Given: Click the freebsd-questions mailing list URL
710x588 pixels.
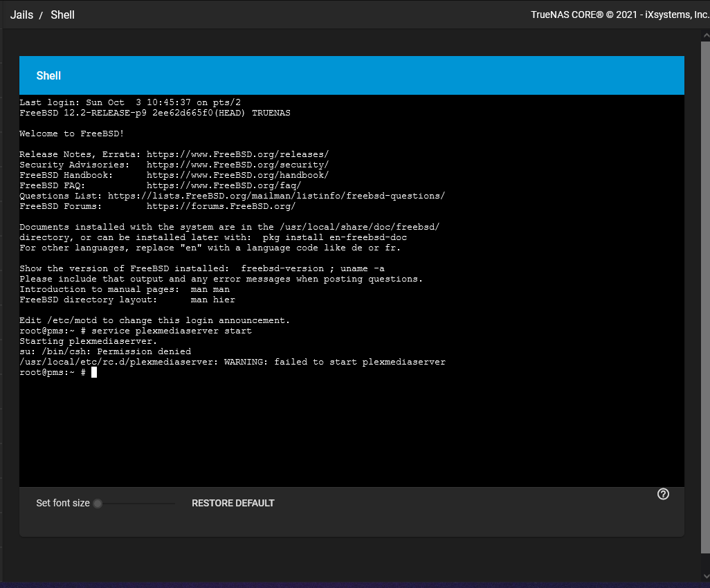Looking at the screenshot, I should (277, 196).
